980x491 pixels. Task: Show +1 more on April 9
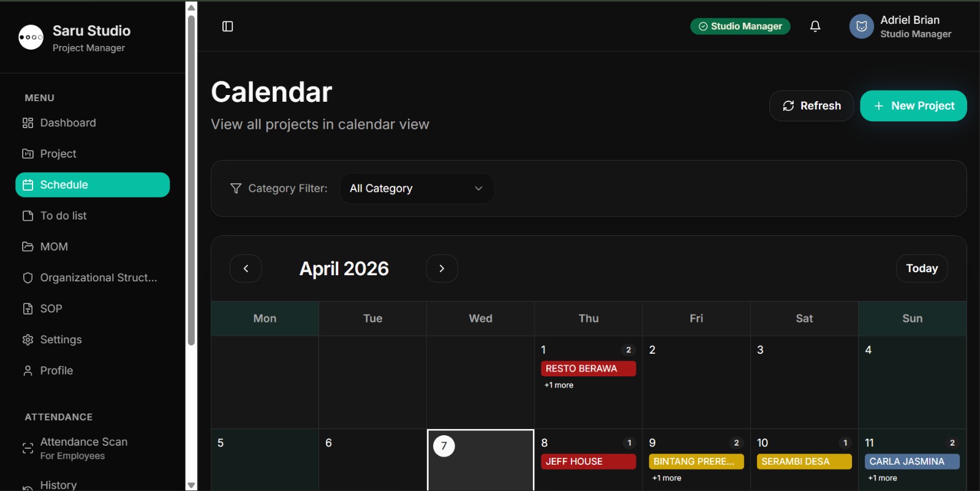pyautogui.click(x=666, y=478)
